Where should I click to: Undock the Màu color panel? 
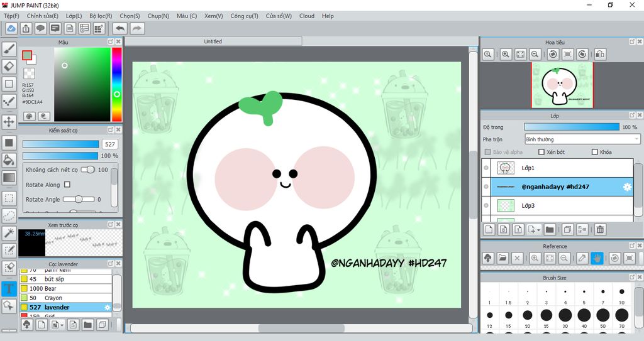[x=111, y=42]
